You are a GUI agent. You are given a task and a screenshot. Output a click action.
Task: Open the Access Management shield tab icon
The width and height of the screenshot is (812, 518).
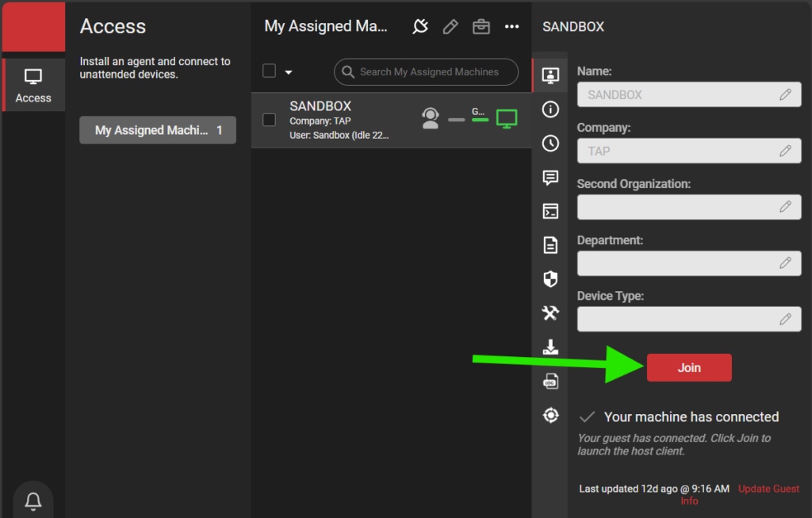click(550, 279)
